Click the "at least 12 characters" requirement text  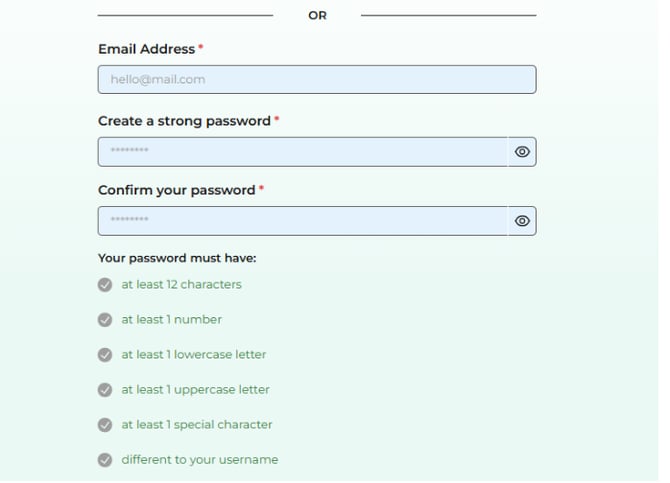click(x=181, y=285)
